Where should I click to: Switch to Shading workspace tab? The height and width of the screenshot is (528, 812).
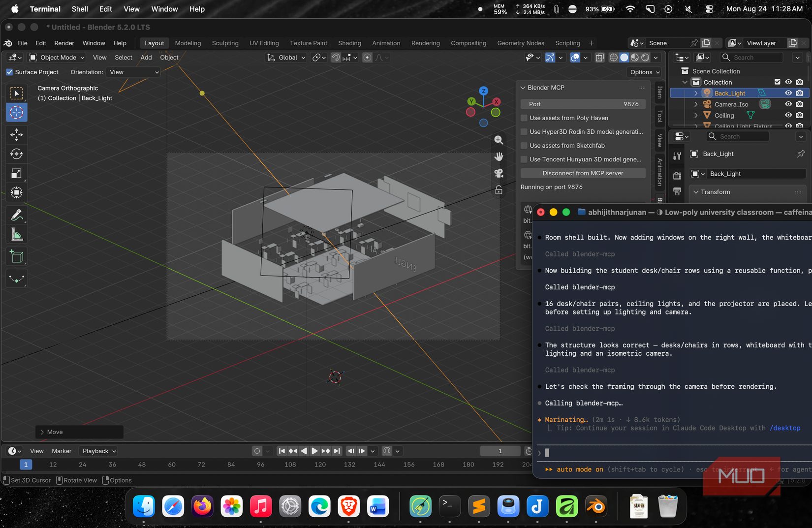[x=349, y=43]
